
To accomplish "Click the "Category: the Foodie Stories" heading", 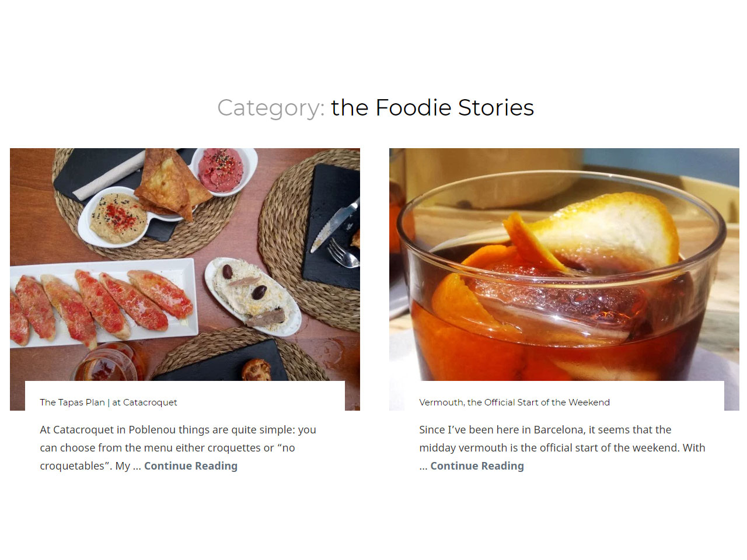I will point(375,108).
